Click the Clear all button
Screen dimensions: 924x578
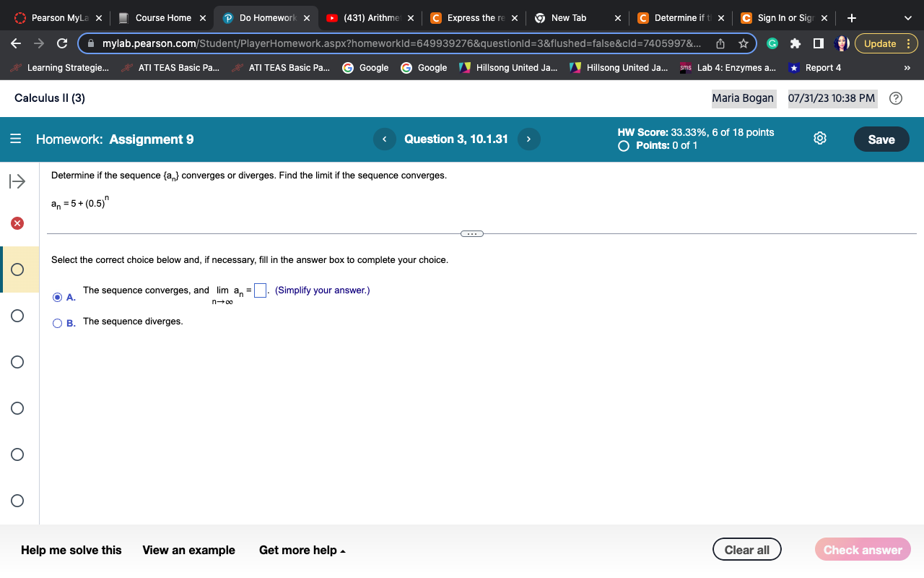(x=747, y=550)
